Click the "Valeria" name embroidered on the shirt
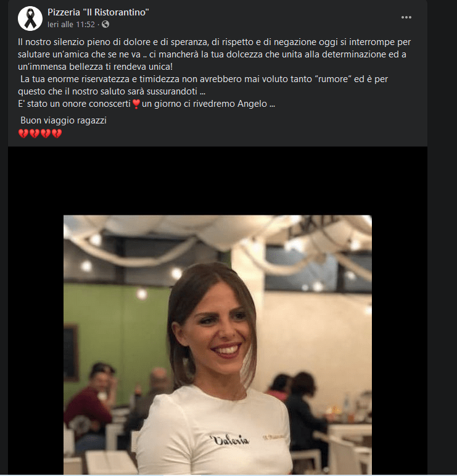 click(x=229, y=440)
